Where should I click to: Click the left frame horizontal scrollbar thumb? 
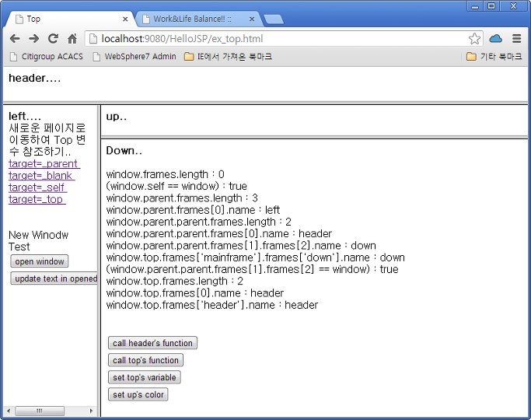point(40,411)
